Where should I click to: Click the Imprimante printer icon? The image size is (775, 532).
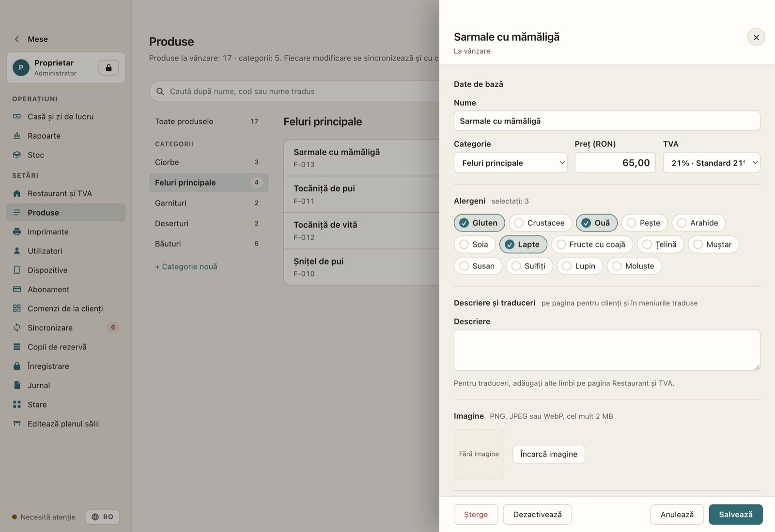pyautogui.click(x=17, y=232)
